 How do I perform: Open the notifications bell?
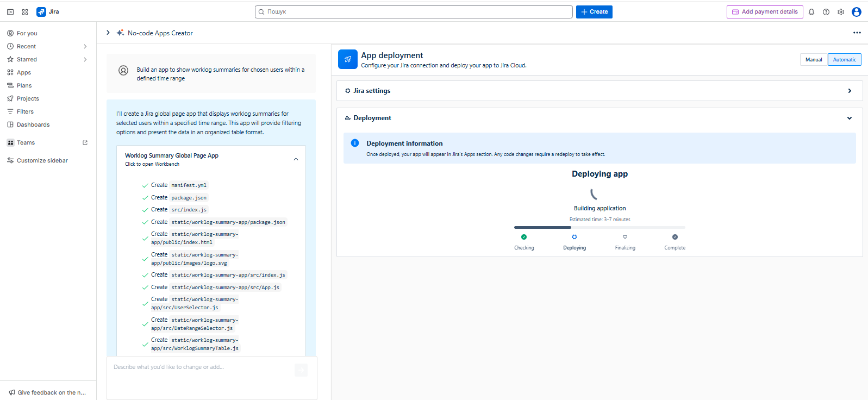point(811,12)
